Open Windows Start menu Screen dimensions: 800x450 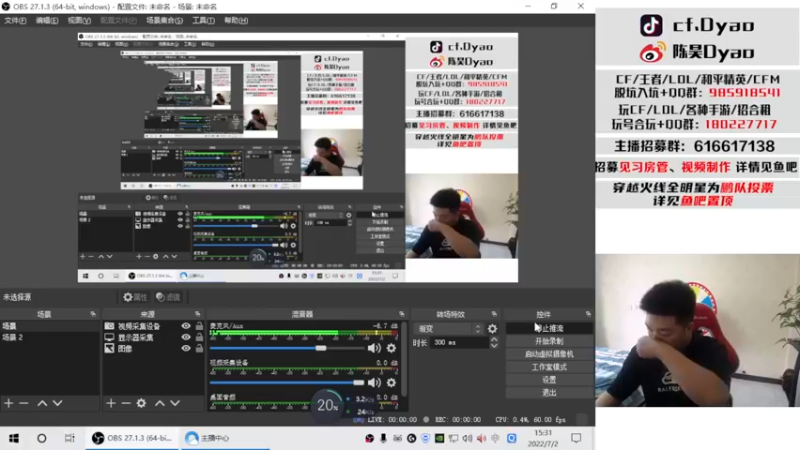click(x=14, y=438)
